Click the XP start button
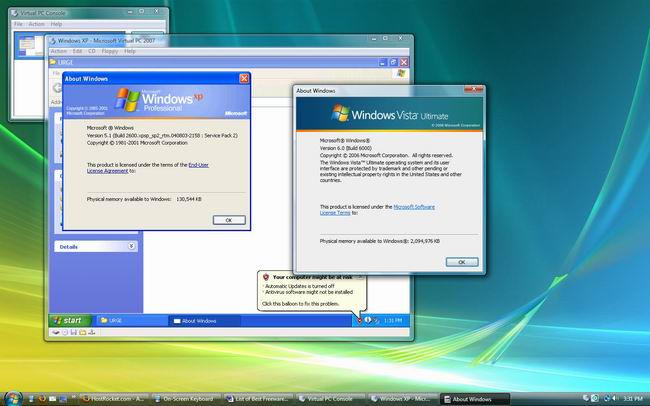The width and height of the screenshot is (650, 406). pos(70,320)
